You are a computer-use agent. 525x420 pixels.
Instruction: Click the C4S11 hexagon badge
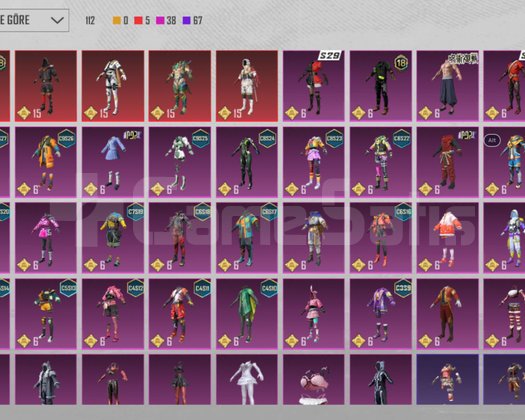tap(202, 288)
